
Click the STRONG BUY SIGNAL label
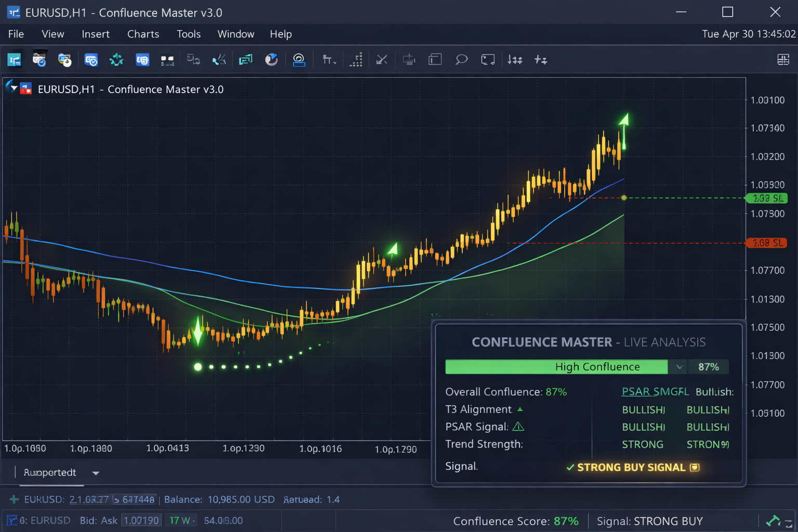[631, 468]
